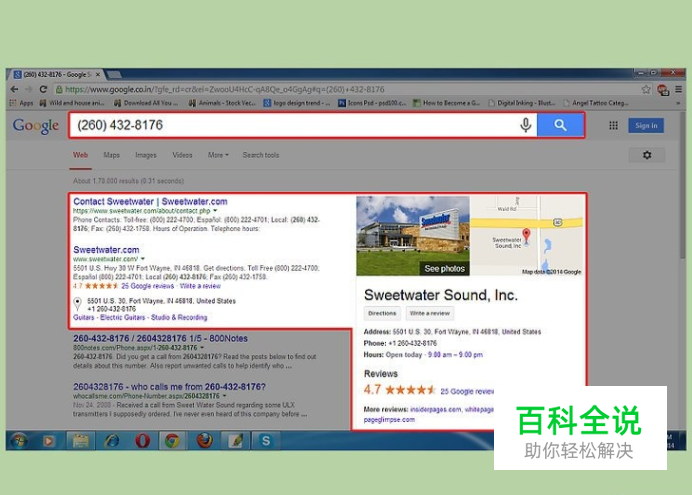Go back using the browser back arrow
The height and width of the screenshot is (495, 692).
coord(15,89)
